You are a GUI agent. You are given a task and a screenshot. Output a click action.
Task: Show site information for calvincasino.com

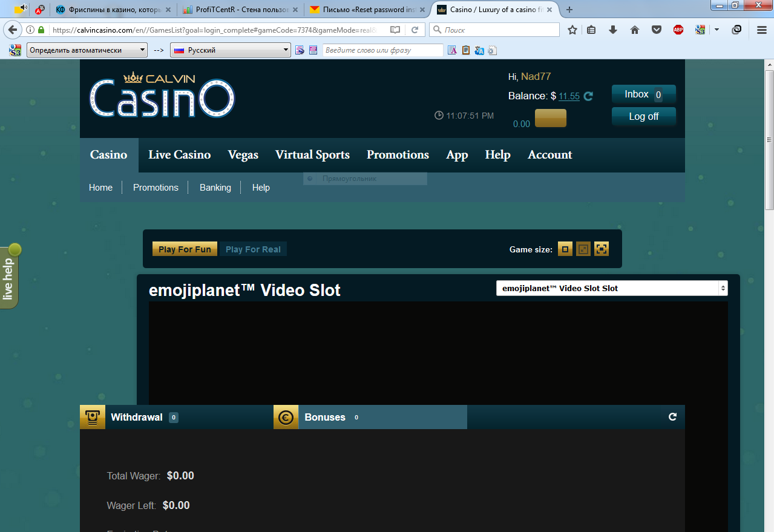tap(30, 30)
